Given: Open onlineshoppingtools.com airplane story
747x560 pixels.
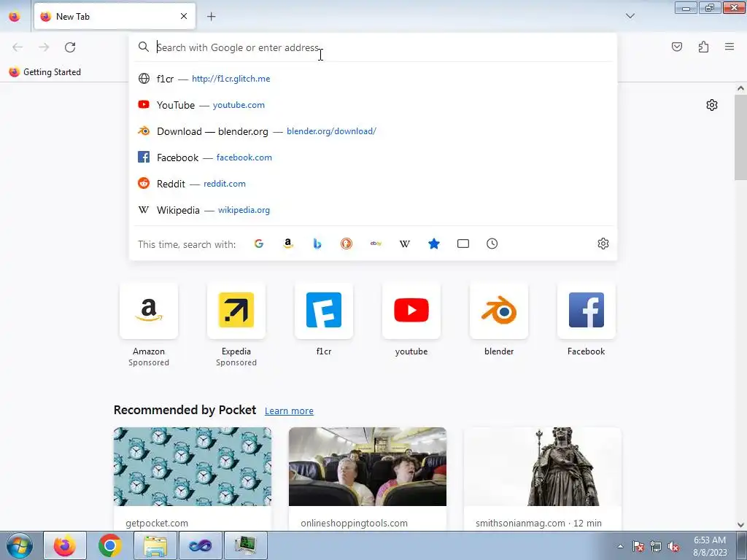Looking at the screenshot, I should [x=368, y=478].
